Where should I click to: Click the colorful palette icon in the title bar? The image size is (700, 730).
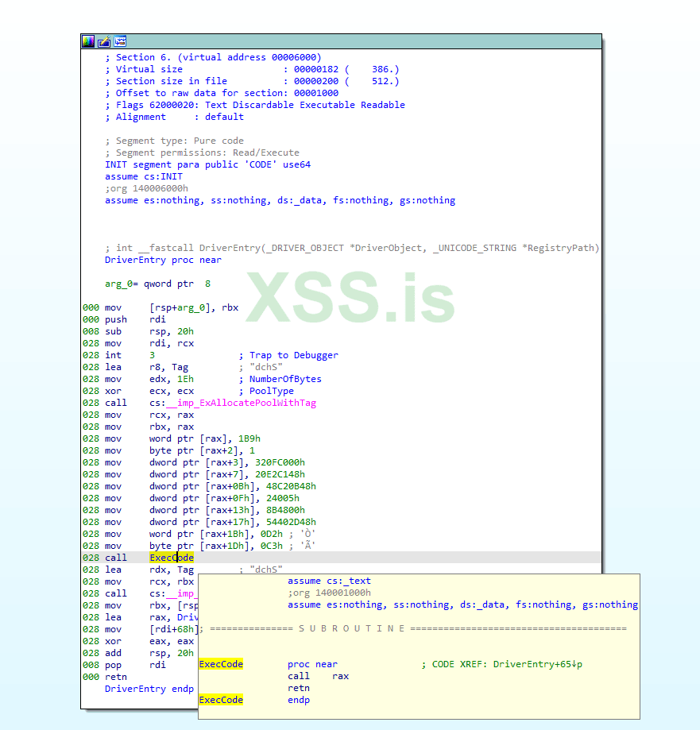(87, 41)
